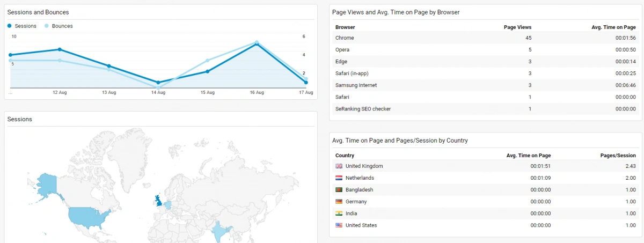This screenshot has width=644, height=243.
Task: Click the United States flag icon
Action: coord(339,225)
